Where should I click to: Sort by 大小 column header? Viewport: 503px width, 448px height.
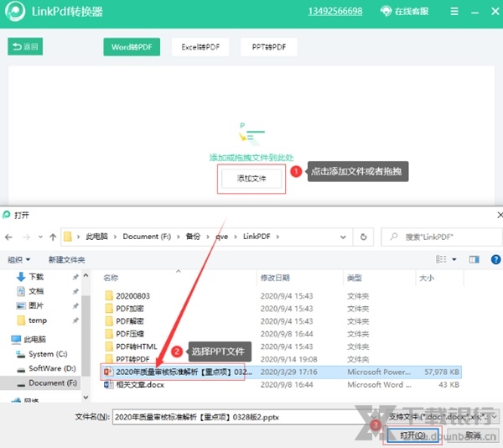pos(427,278)
